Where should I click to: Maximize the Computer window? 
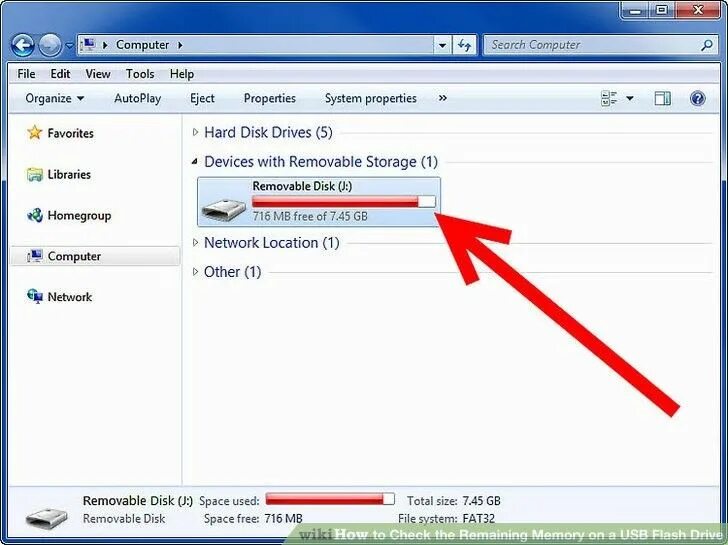point(662,10)
